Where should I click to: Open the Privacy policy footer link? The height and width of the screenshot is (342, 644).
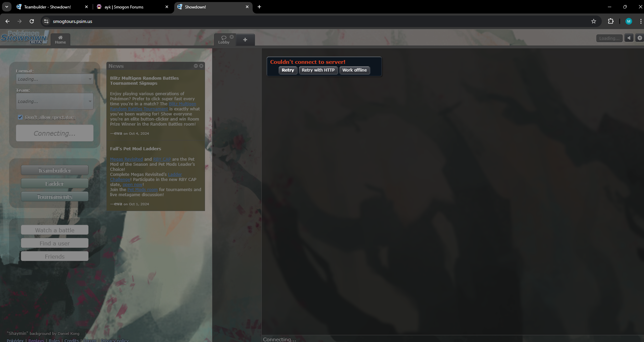(115, 340)
